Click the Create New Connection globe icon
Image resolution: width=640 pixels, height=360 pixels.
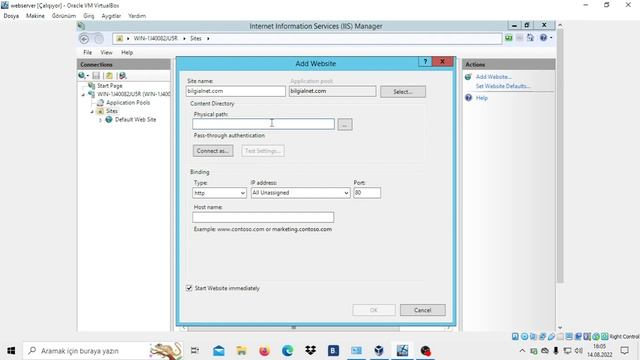pos(82,76)
